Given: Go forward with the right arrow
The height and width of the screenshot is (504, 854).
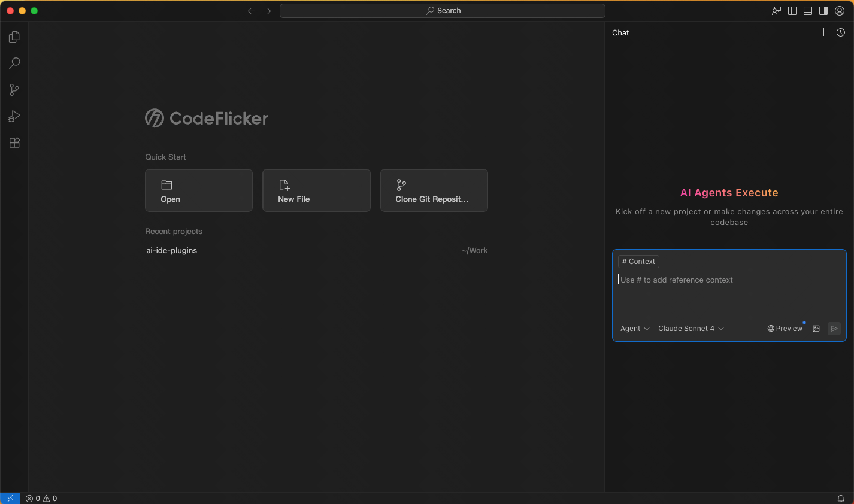Looking at the screenshot, I should pyautogui.click(x=267, y=11).
